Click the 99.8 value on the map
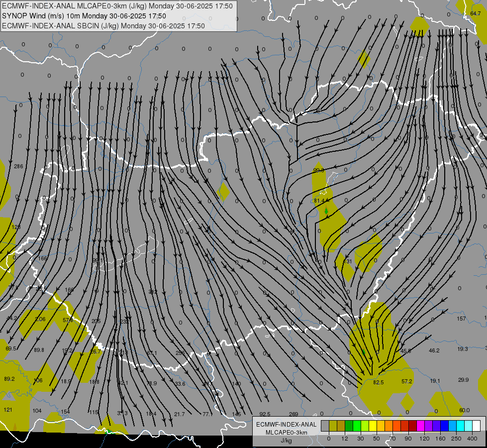Screen dimensions: 487x448 tap(319, 170)
